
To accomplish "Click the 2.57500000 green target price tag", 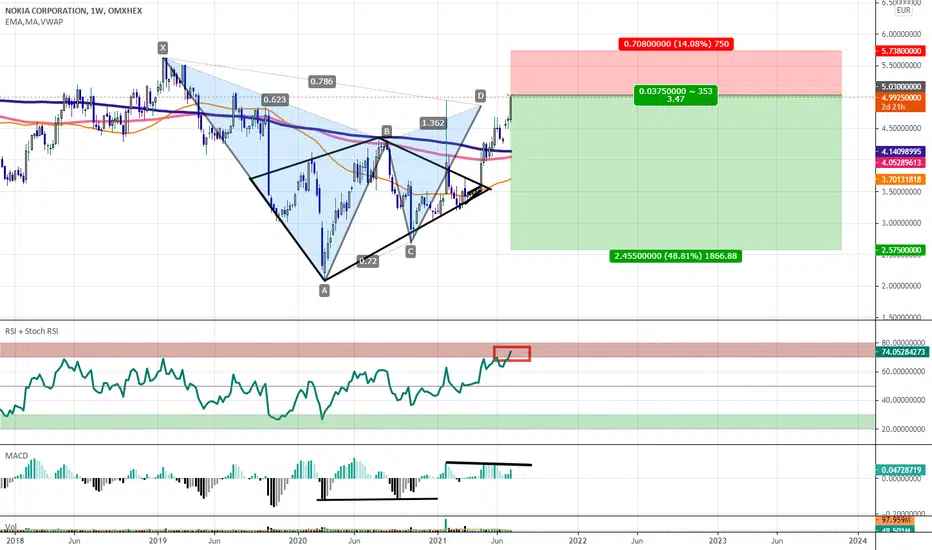I will point(900,250).
